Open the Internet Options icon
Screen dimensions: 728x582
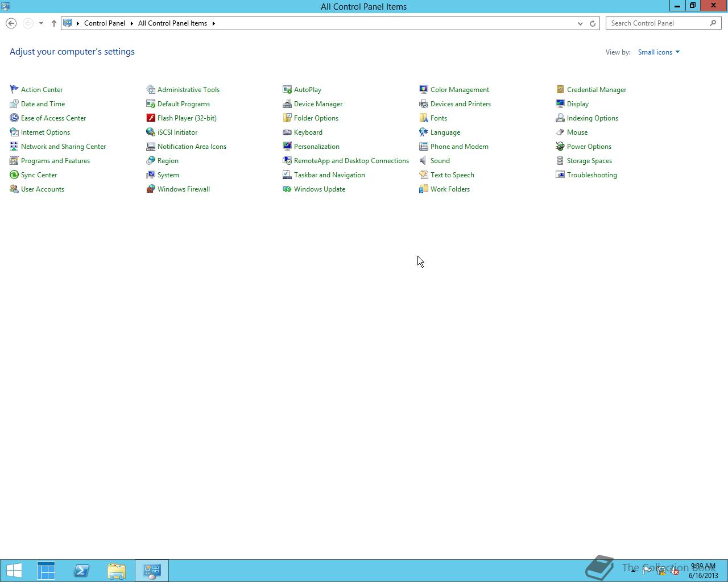[14, 132]
